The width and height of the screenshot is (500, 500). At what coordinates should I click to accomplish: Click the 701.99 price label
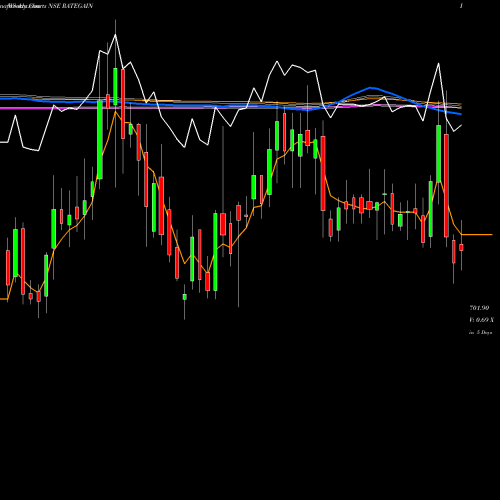click(x=479, y=308)
